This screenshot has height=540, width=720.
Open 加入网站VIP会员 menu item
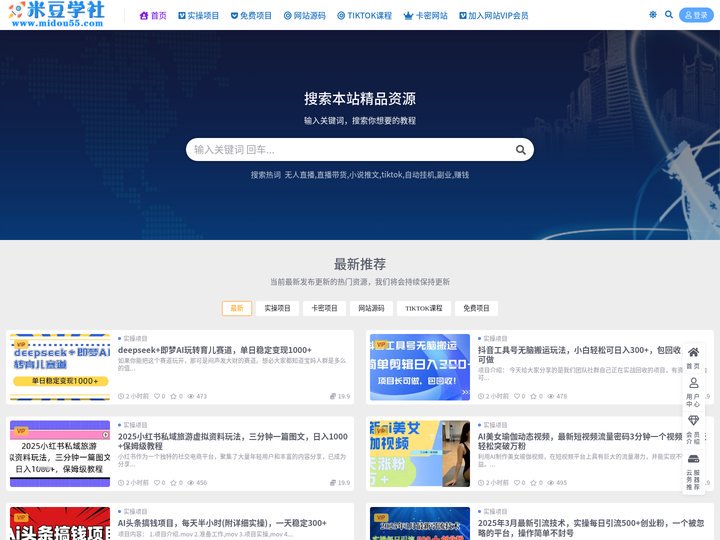[x=494, y=16]
